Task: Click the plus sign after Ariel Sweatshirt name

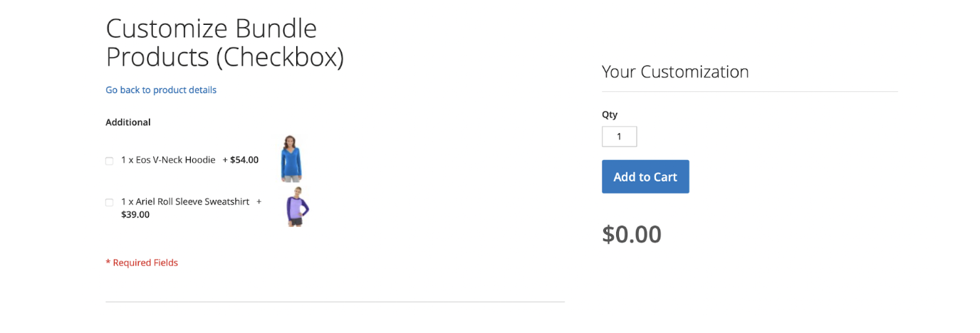Action: [x=259, y=201]
